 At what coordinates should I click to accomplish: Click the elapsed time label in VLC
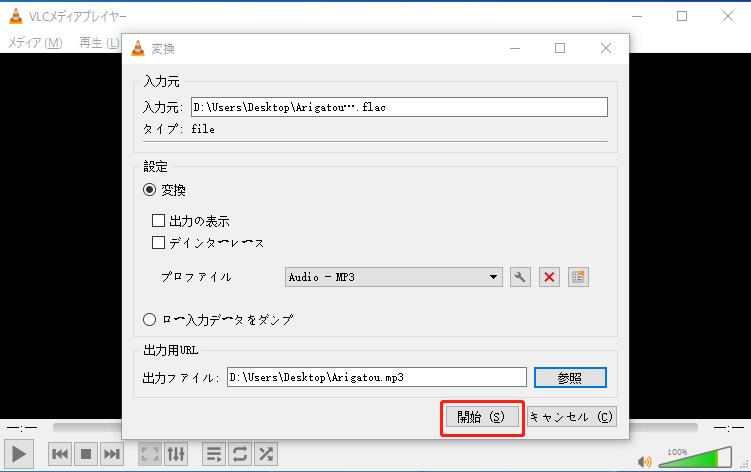click(22, 427)
